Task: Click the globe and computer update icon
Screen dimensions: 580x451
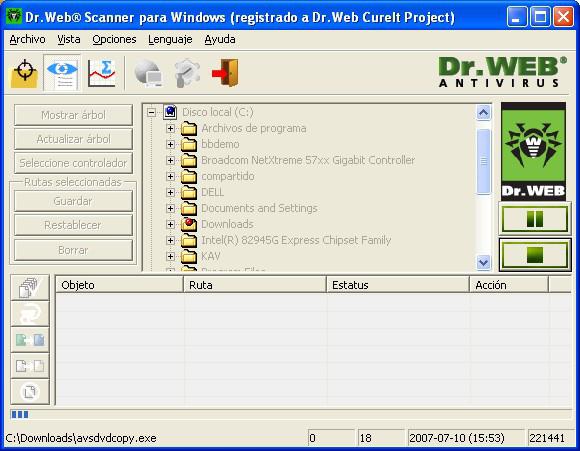Action: pyautogui.click(x=148, y=73)
